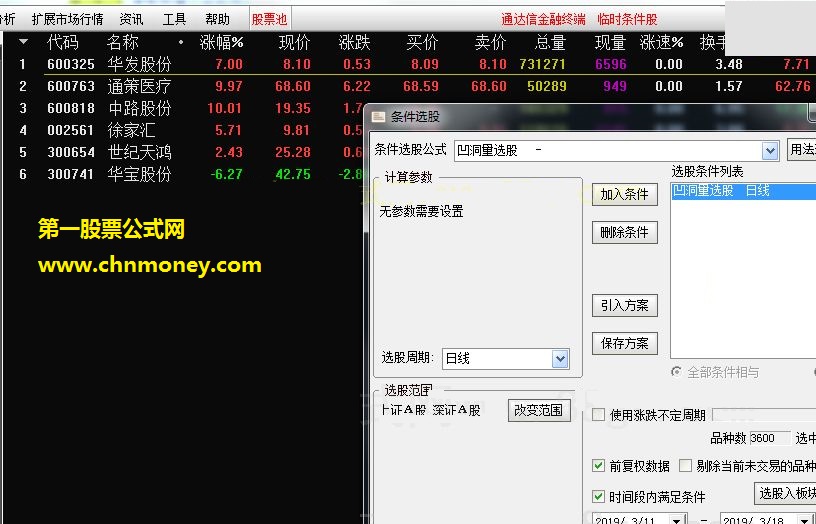816x524 pixels.
Task: Click the 删除条件 button
Action: coord(624,232)
